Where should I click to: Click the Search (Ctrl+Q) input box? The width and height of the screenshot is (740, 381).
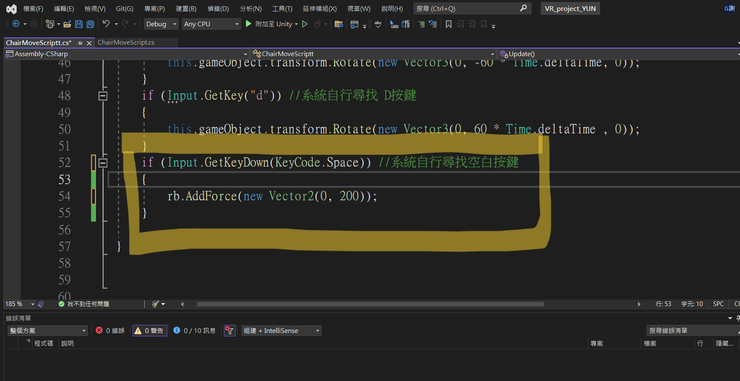tap(472, 8)
